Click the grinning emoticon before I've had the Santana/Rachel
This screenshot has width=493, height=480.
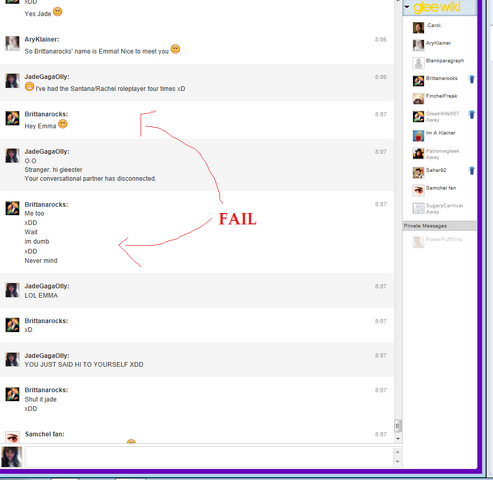coord(29,87)
